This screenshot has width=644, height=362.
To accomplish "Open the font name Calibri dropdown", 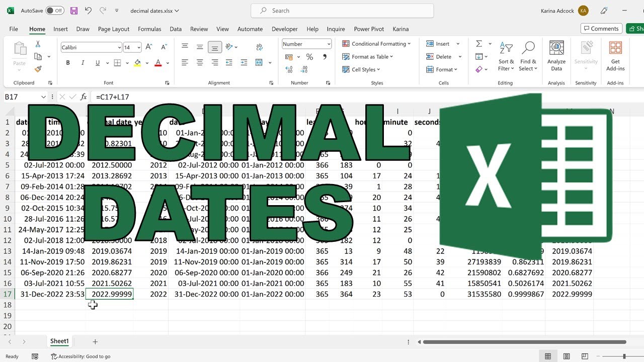I will coord(119,47).
